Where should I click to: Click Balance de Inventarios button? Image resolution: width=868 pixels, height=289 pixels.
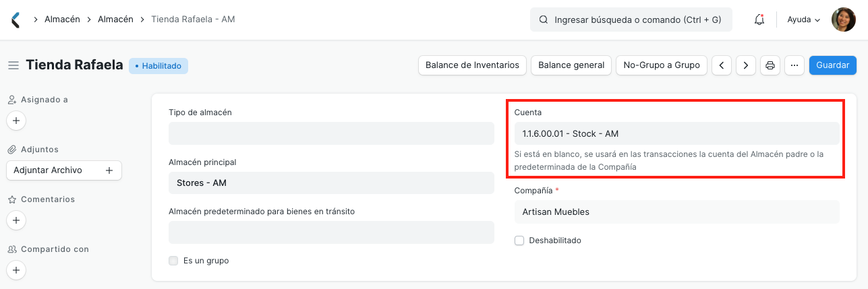472,65
